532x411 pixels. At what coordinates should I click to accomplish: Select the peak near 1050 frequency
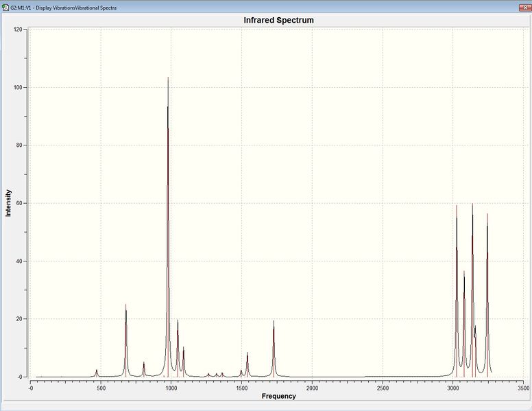click(x=178, y=348)
